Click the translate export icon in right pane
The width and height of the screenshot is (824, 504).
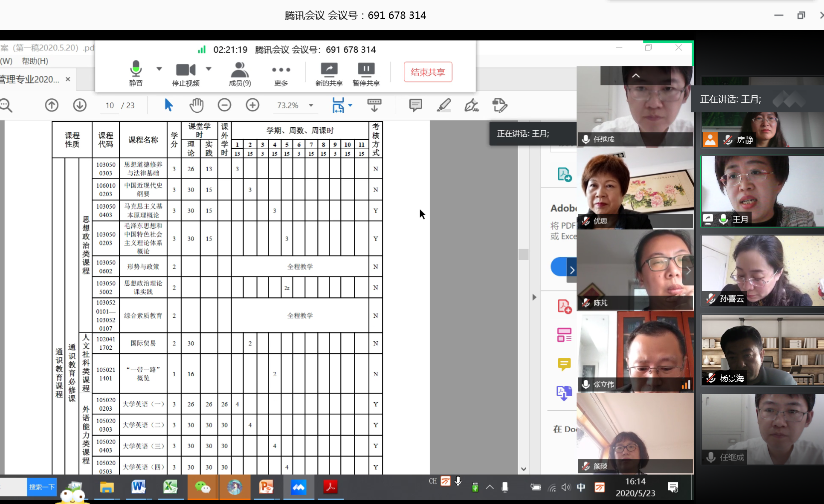point(564,393)
